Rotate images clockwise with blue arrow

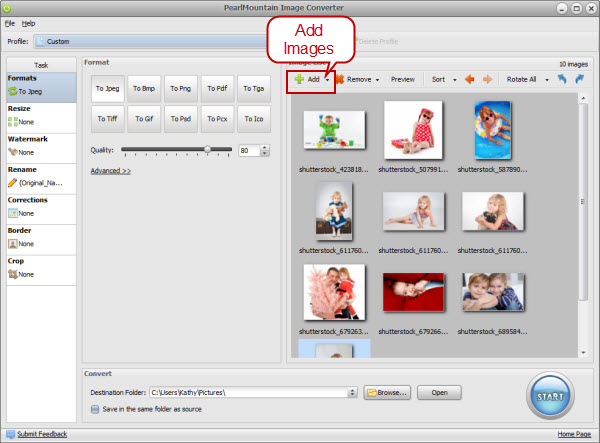[580, 79]
